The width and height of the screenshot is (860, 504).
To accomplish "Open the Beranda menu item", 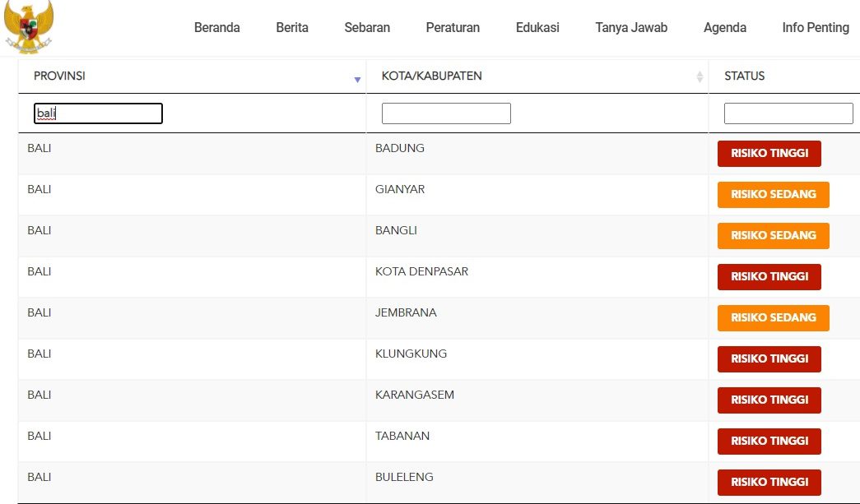I will point(217,28).
